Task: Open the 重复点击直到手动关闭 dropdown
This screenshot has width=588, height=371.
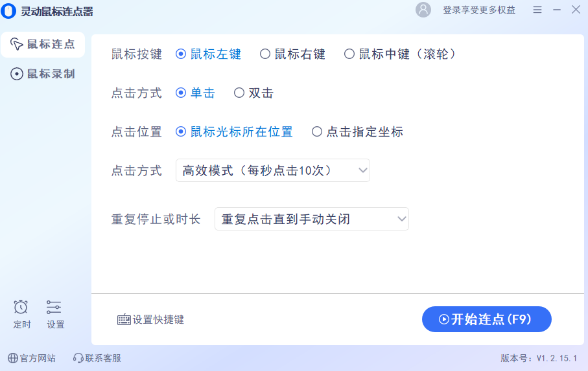Action: (x=311, y=219)
